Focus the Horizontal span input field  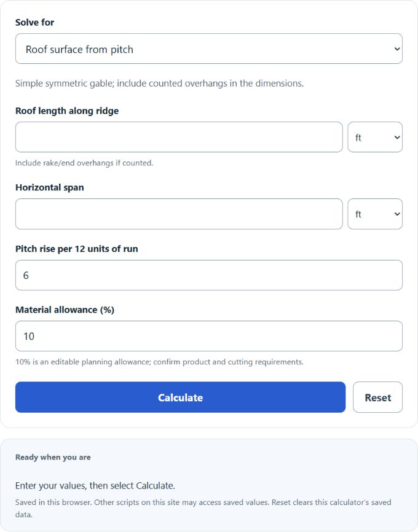(x=179, y=214)
